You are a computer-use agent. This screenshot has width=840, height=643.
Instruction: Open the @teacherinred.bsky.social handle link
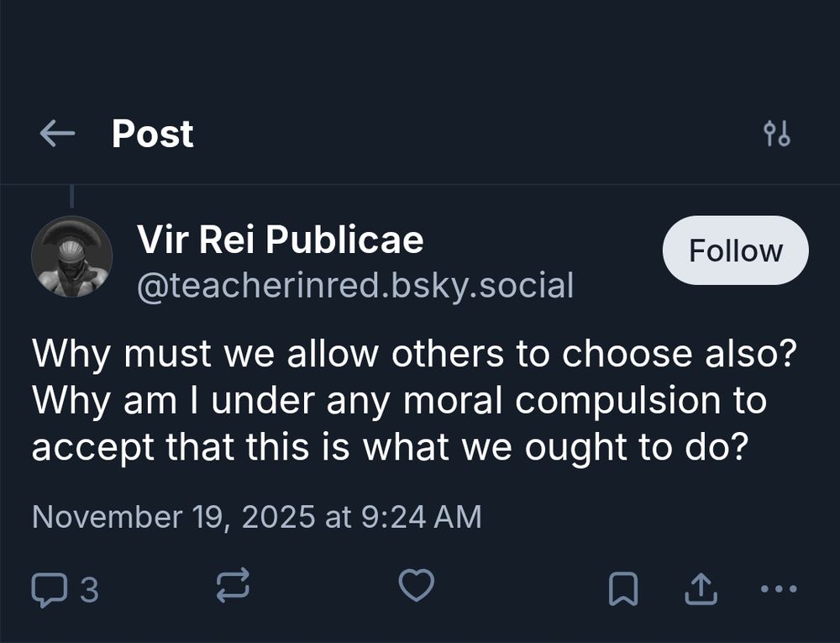click(355, 286)
